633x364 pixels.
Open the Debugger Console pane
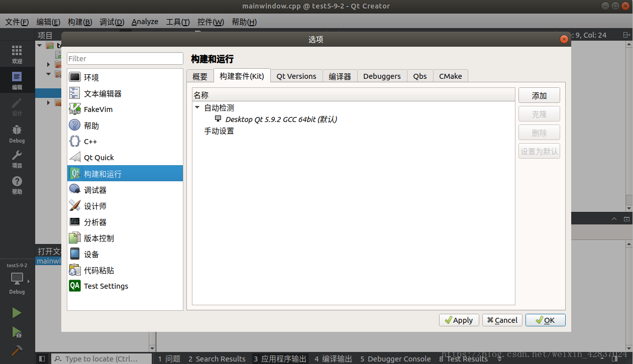pos(395,358)
